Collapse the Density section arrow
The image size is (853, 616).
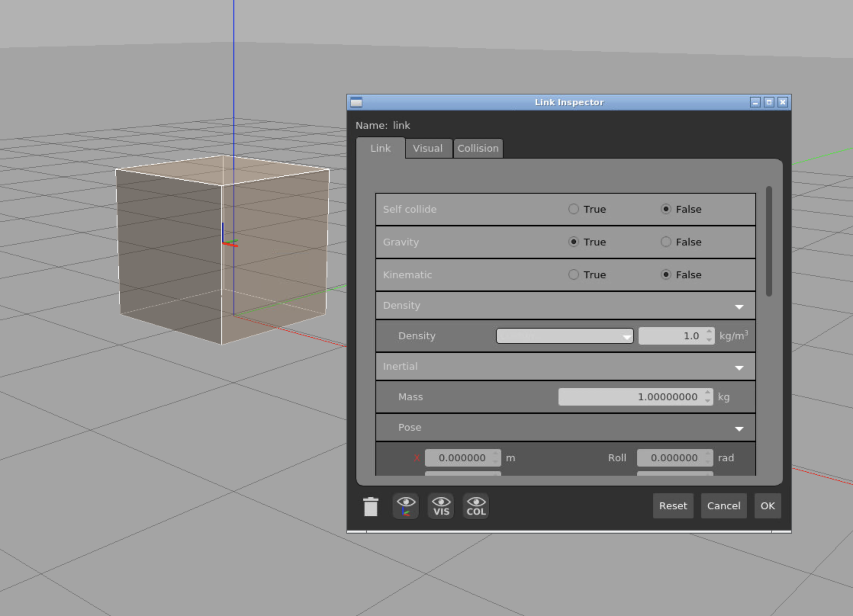click(739, 306)
